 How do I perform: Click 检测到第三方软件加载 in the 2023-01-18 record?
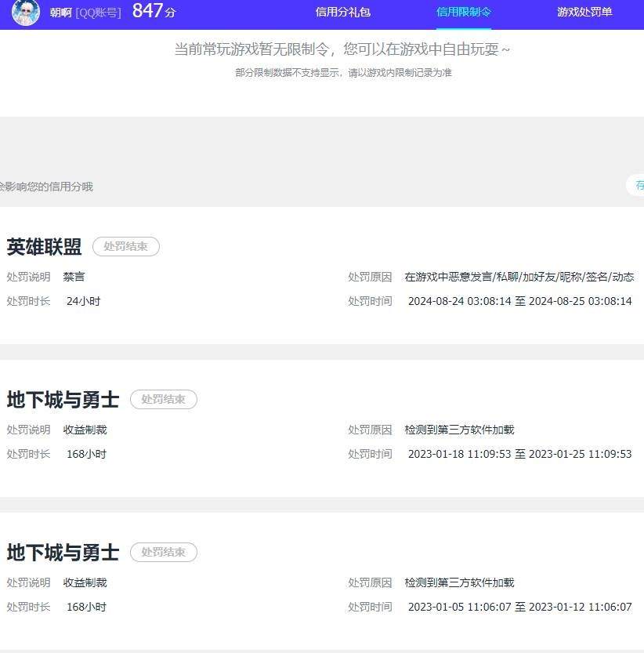pos(460,430)
